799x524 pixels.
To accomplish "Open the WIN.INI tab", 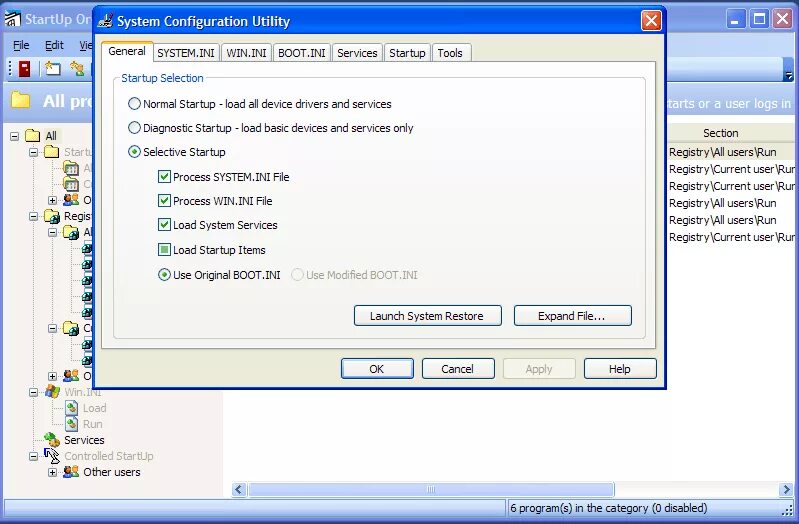I will point(246,53).
